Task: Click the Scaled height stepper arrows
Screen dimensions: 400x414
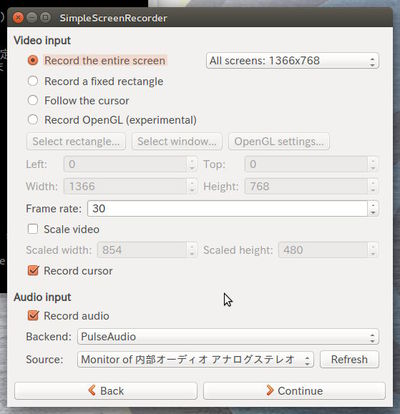Action: tap(373, 250)
